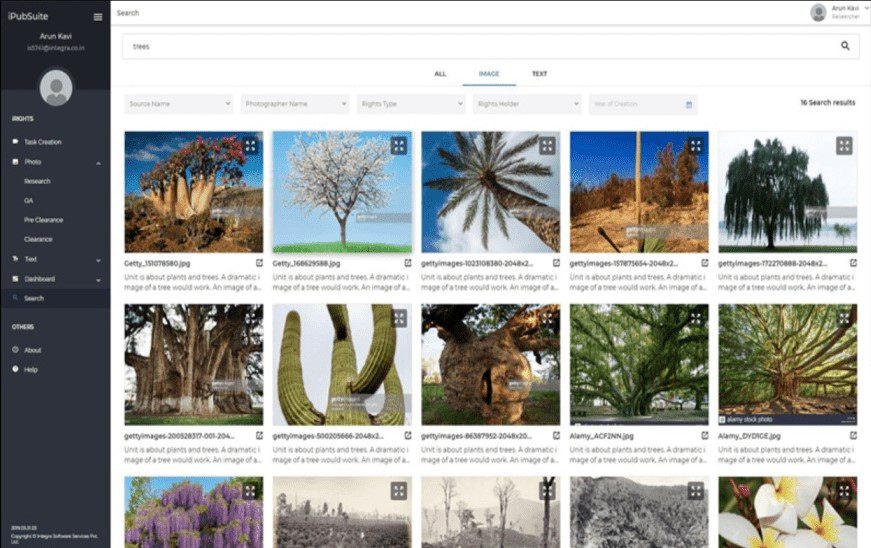Screen dimensions: 871x548
Task: Open the Photographer Name dropdown filter
Action: (295, 104)
